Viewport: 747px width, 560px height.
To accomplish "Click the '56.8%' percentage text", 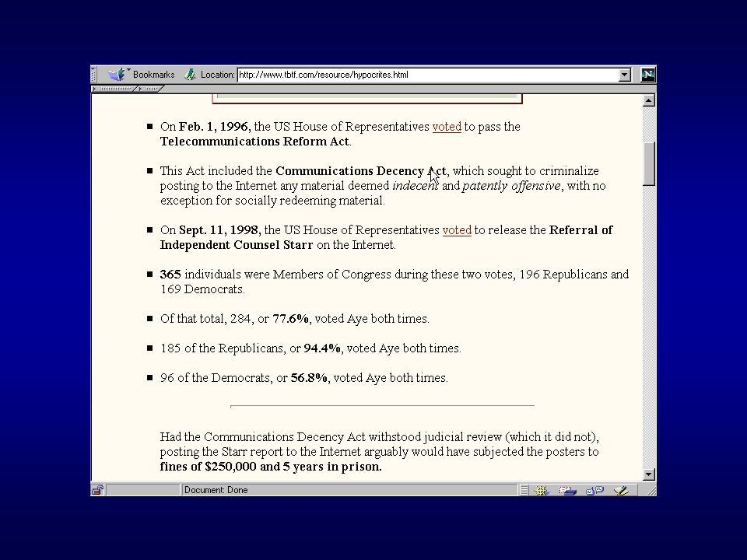I will point(309,378).
